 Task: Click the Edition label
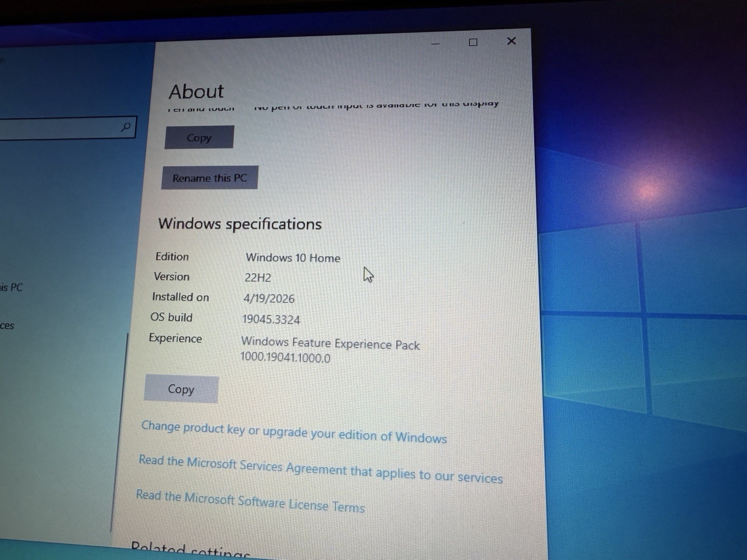tap(172, 257)
